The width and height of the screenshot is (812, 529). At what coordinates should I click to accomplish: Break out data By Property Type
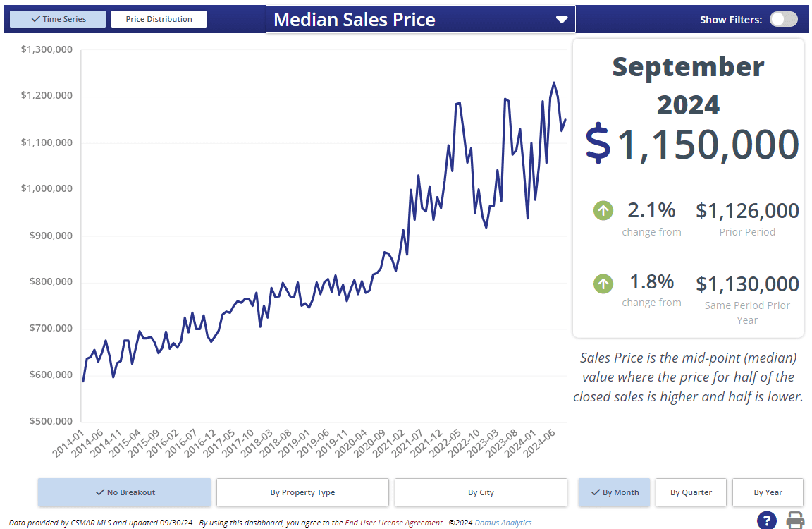(x=302, y=492)
